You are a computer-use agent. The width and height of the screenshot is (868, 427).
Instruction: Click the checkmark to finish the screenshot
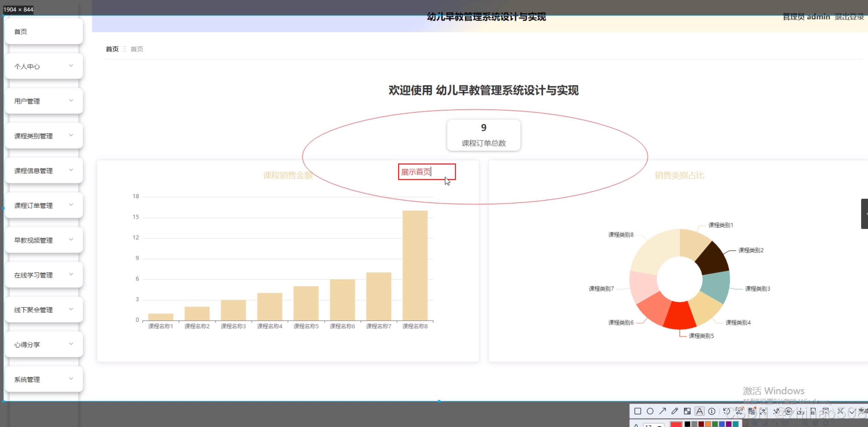[853, 411]
